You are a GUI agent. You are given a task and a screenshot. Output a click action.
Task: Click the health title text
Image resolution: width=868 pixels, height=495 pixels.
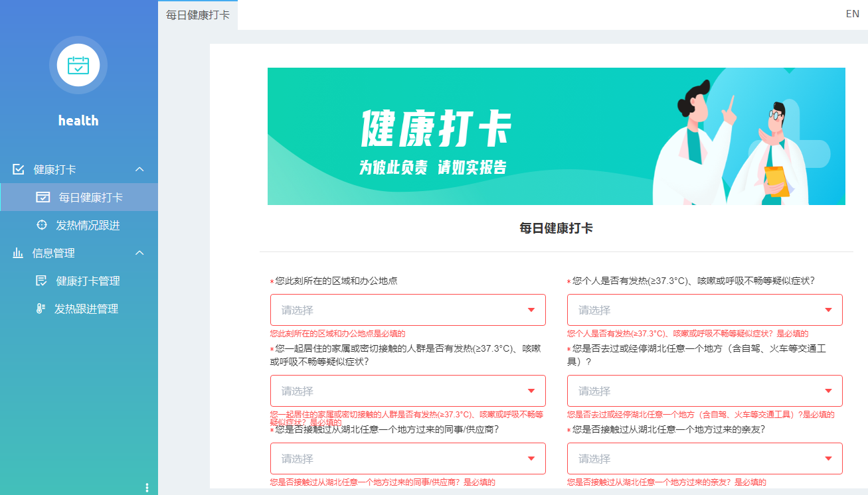(78, 120)
